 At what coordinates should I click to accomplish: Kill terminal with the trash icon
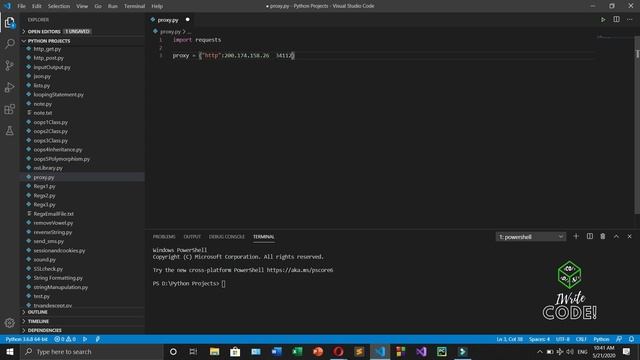[x=603, y=236]
